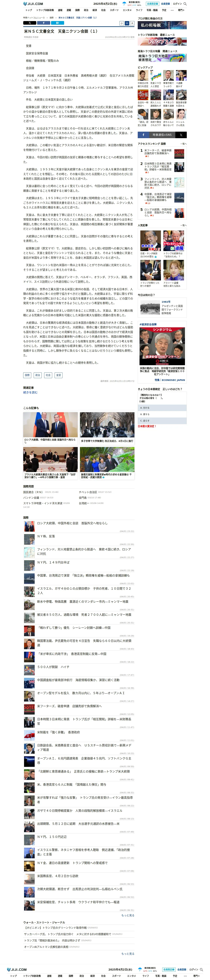This screenshot has height=980, width=210.
Task: Bookmark article with Hatena B! button
Action: 57,23
